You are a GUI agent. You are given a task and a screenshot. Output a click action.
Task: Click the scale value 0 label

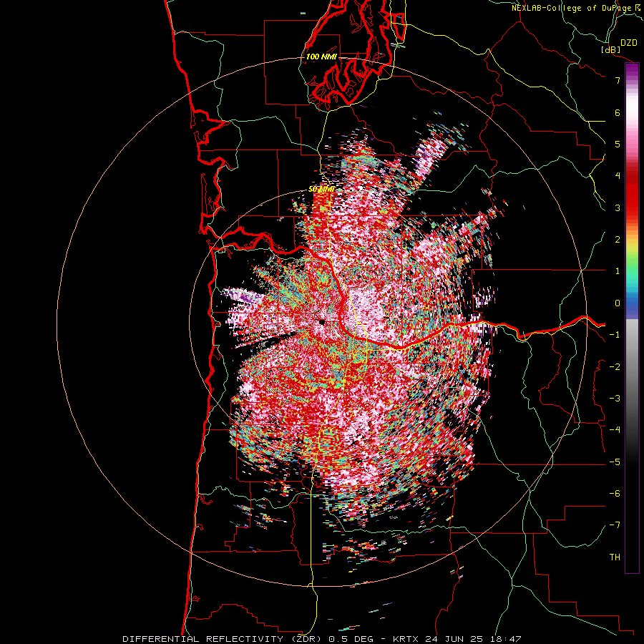[x=618, y=303]
